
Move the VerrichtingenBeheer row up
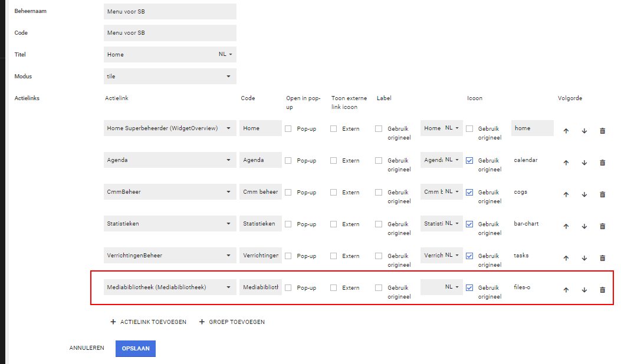click(x=566, y=258)
